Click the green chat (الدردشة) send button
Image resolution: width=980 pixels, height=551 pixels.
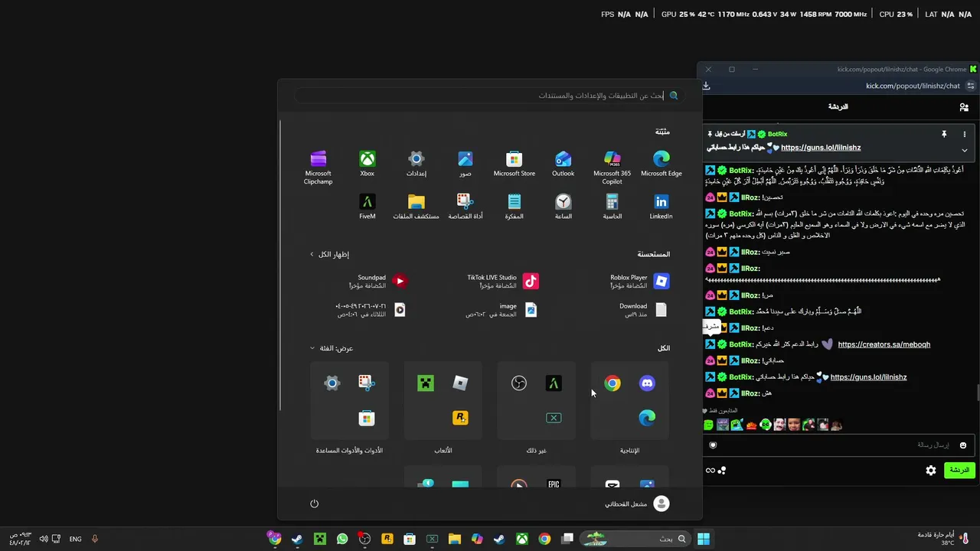[x=959, y=470]
